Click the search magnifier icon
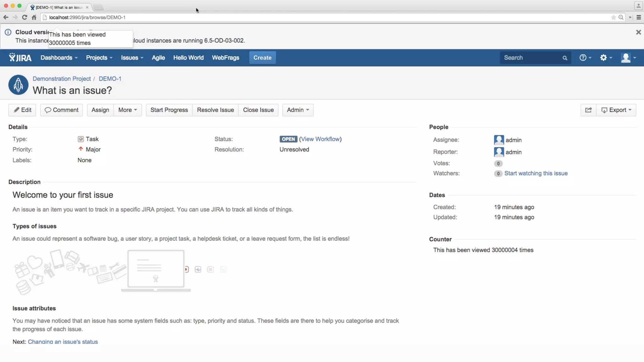 565,58
